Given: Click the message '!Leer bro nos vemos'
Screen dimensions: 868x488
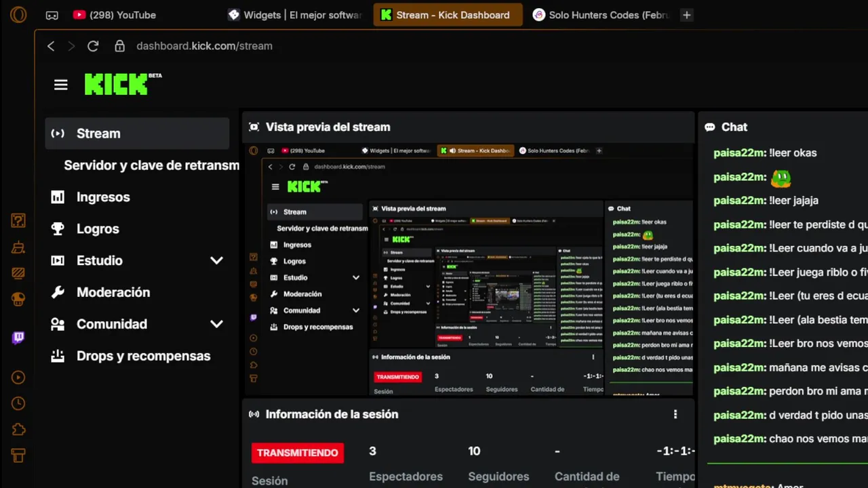Looking at the screenshot, I should pos(818,344).
